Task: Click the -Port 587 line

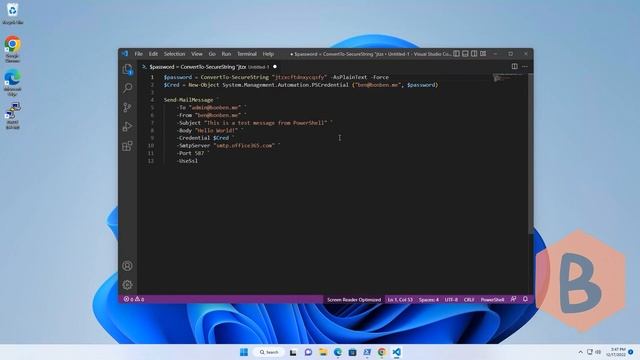Action: click(x=191, y=153)
